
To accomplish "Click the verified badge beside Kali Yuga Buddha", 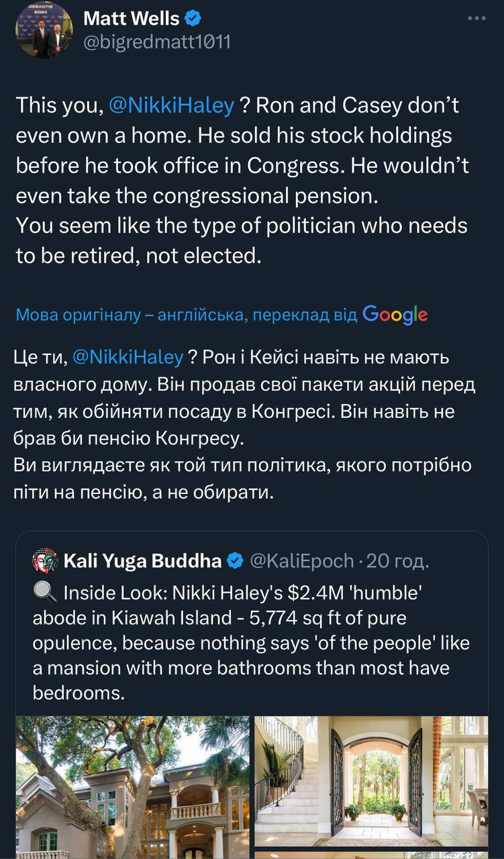I will (235, 561).
